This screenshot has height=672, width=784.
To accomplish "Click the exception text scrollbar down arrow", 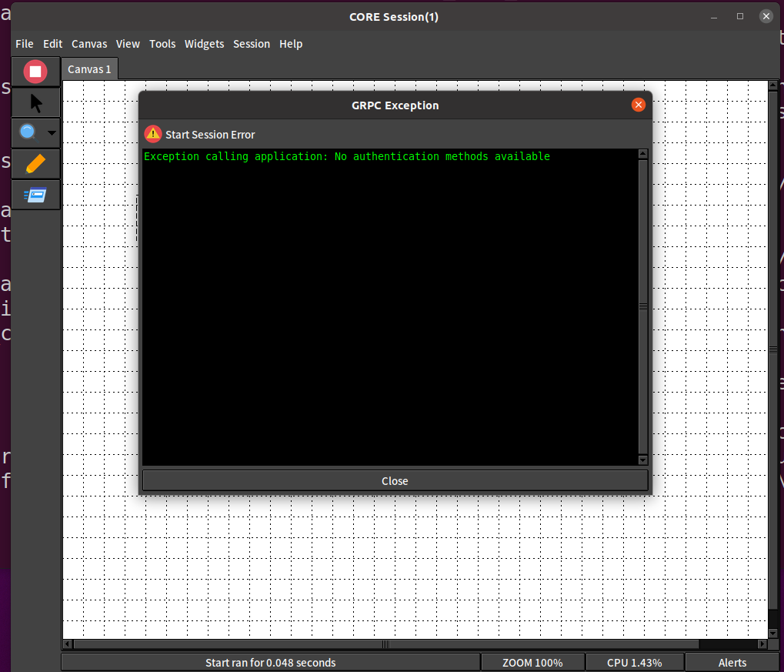I will point(643,460).
